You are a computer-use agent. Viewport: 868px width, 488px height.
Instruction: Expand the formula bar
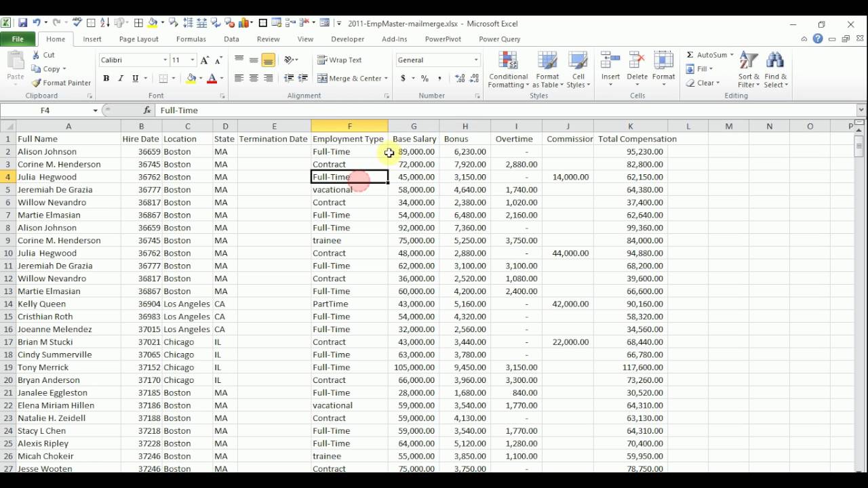[x=861, y=110]
